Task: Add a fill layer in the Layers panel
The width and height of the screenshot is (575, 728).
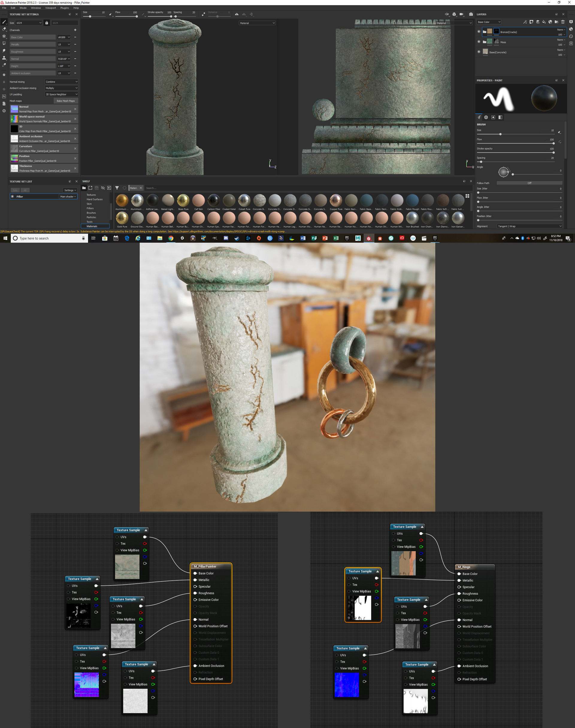Action: 544,22
